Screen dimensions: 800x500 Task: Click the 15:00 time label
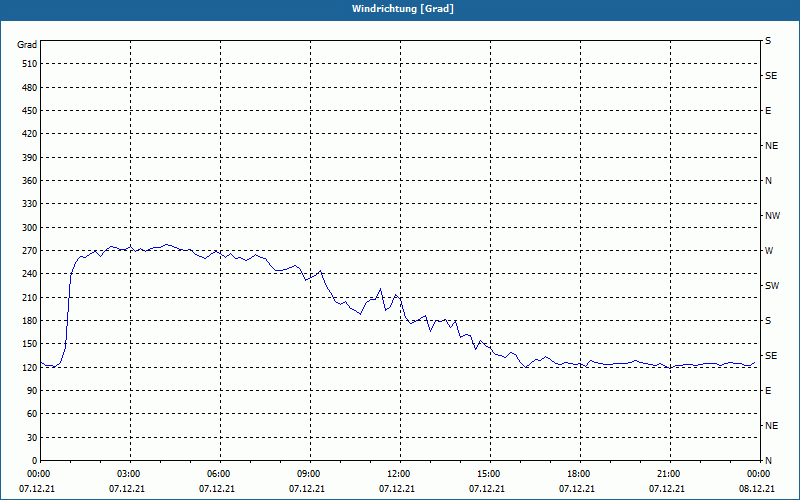[489, 474]
